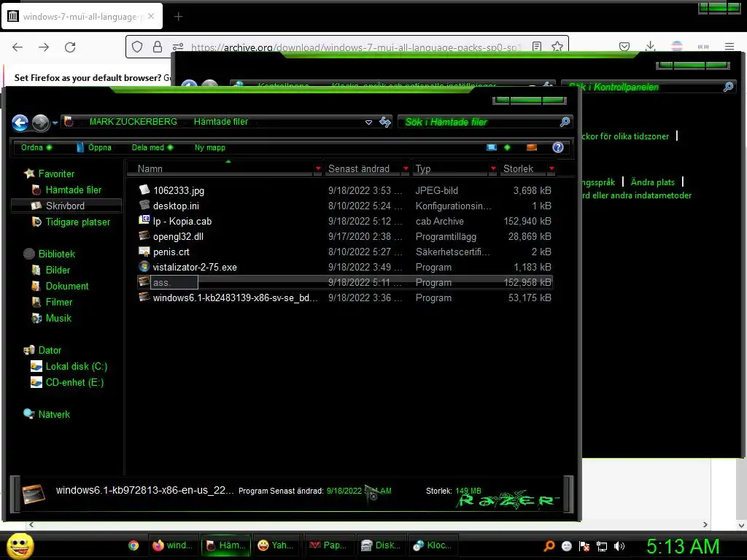Select the Bibliotek group
Screen dimensions: 747x560
(50, 254)
